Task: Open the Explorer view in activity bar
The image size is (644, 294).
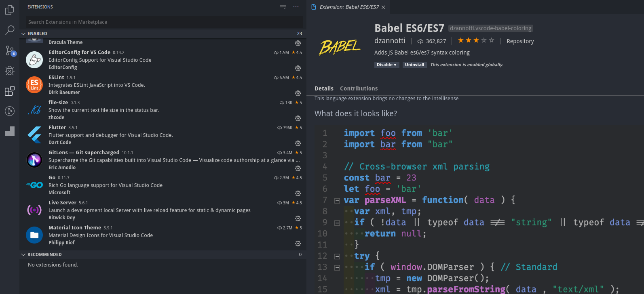Action: pos(10,10)
